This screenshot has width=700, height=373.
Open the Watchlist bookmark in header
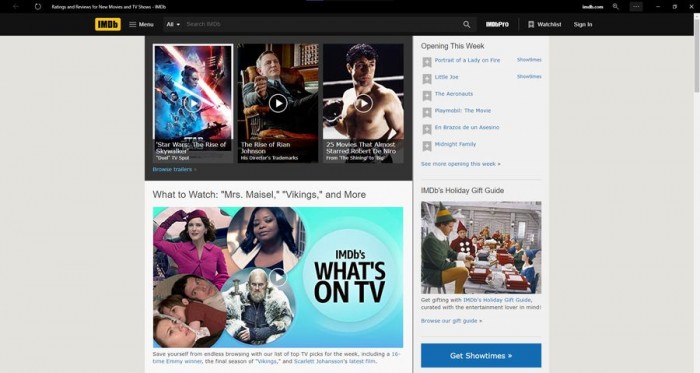(x=544, y=24)
